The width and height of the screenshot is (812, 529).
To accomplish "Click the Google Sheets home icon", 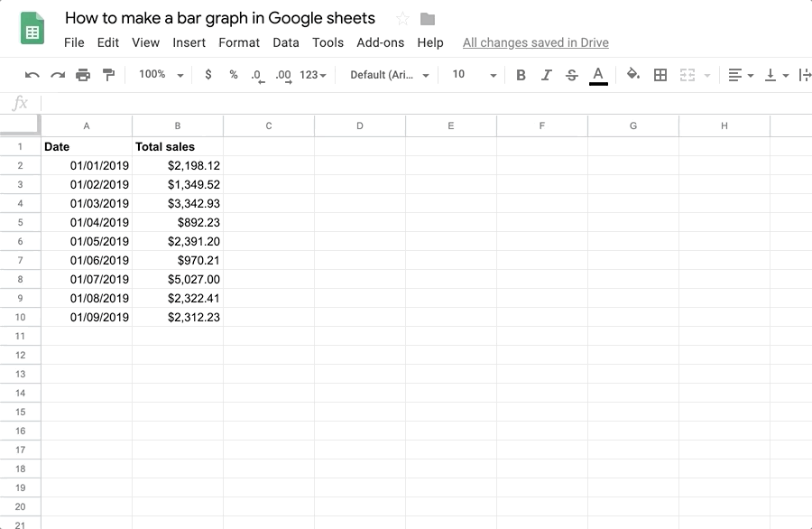I will (x=32, y=29).
